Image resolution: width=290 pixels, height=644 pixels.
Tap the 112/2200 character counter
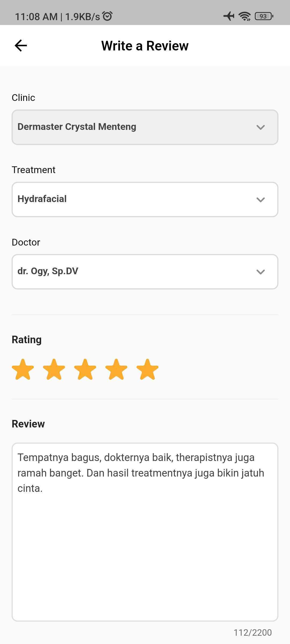pos(253,632)
